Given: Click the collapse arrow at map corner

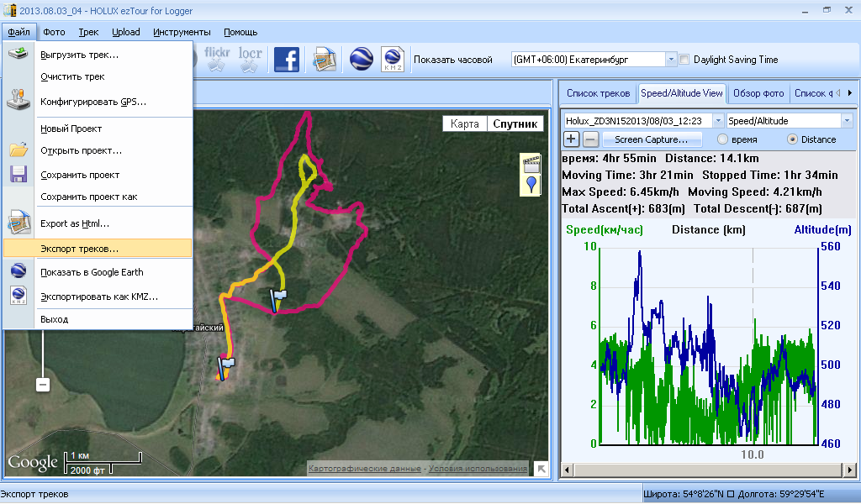Looking at the screenshot, I should point(541,469).
